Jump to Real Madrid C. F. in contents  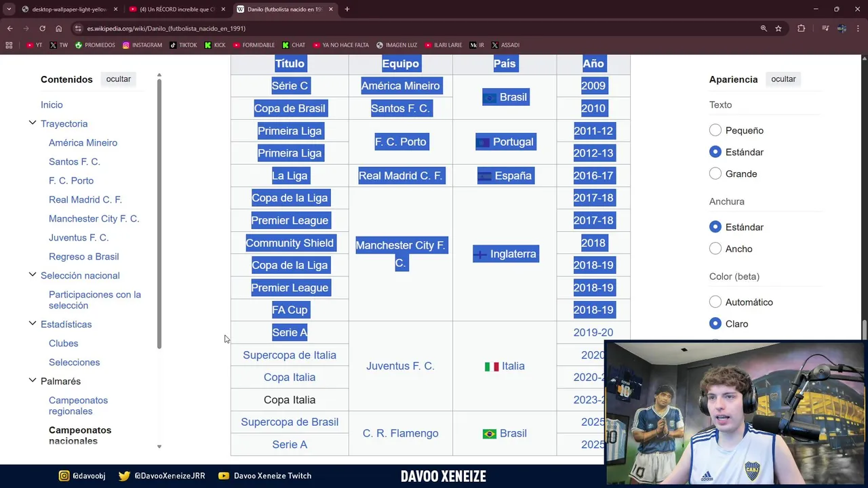coord(85,200)
